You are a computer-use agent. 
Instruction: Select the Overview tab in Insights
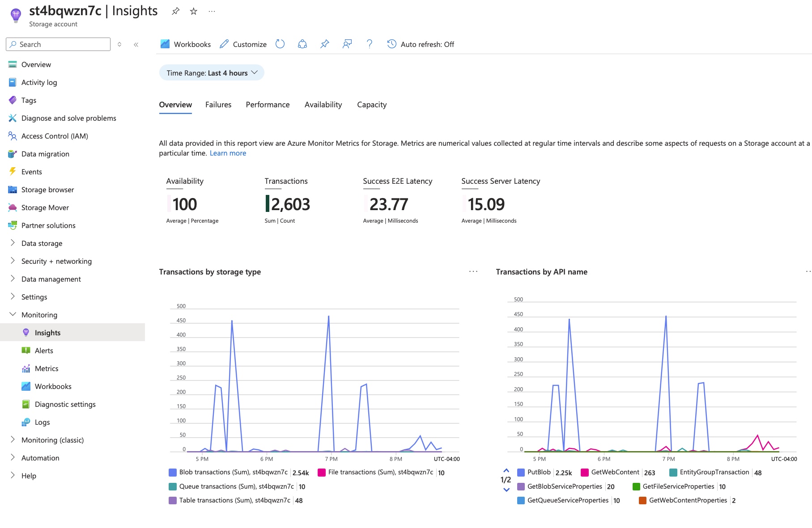pos(175,105)
